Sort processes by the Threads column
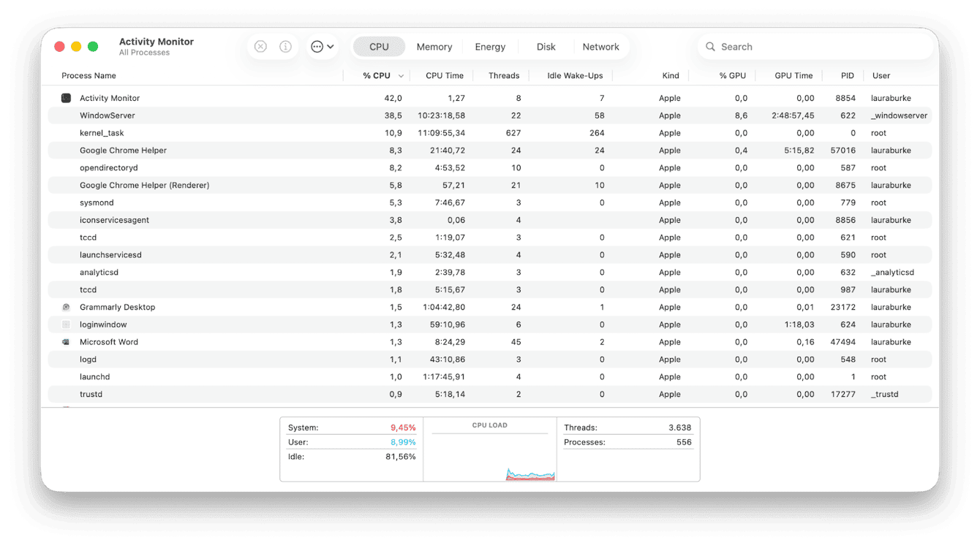This screenshot has height=546, width=980. click(504, 75)
